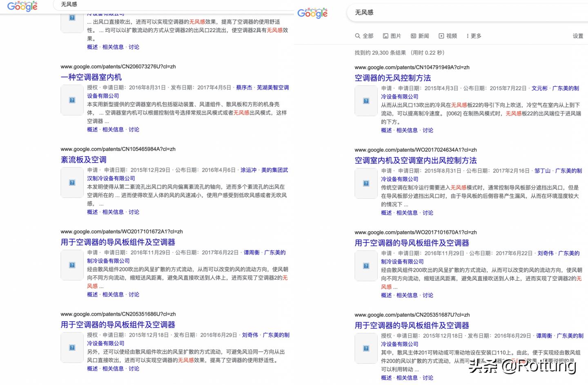Click 概述 under 空调器的无风控制方法
This screenshot has width=588, height=385.
click(x=386, y=130)
